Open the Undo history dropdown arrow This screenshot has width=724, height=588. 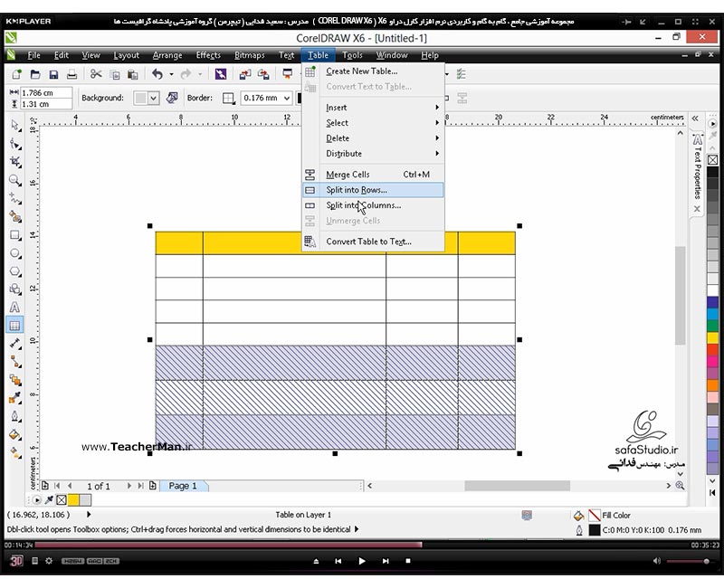(171, 74)
